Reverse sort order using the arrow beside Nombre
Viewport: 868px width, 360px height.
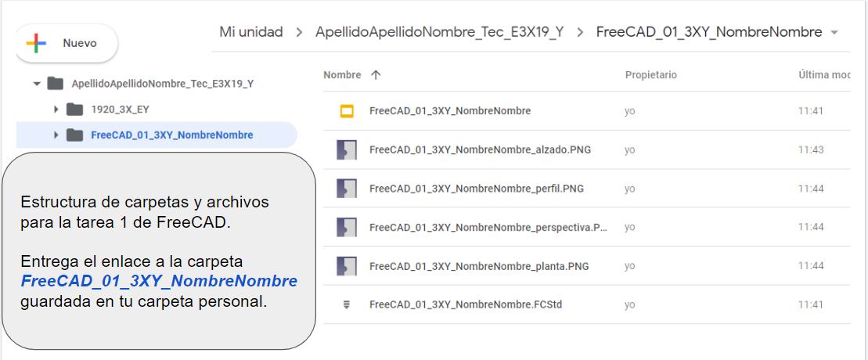[376, 75]
